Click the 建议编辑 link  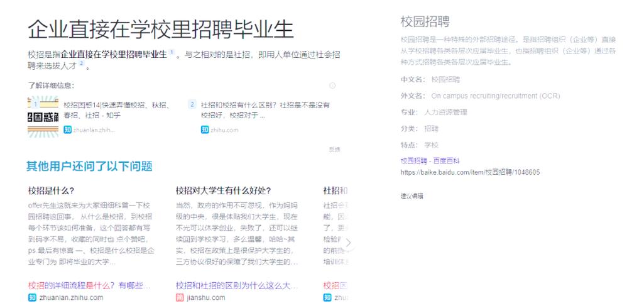tap(412, 196)
